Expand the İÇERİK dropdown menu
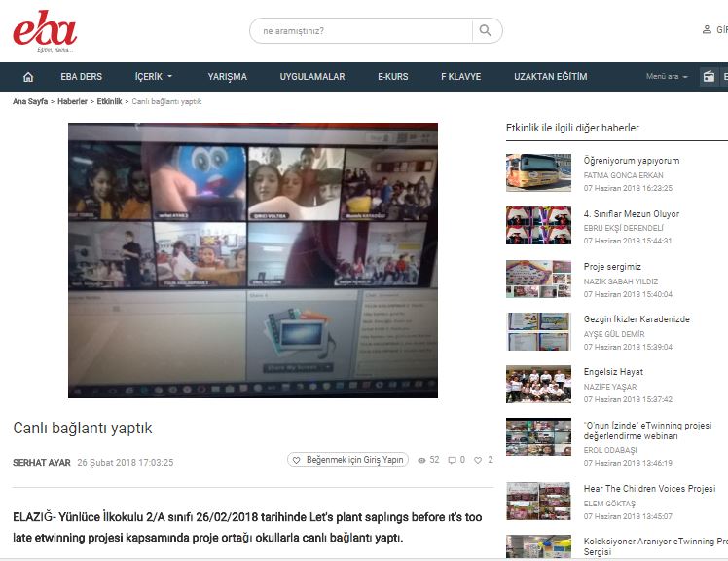Screen dimensions: 728x561 154,77
